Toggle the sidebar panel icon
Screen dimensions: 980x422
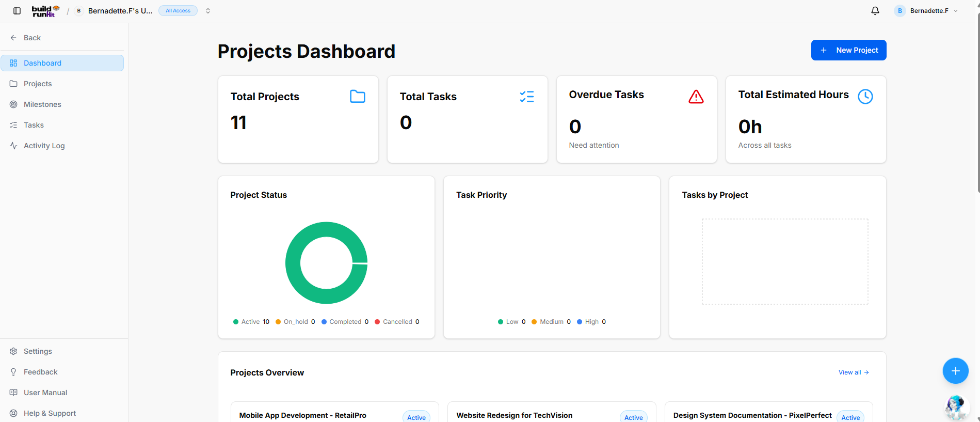[x=17, y=11]
